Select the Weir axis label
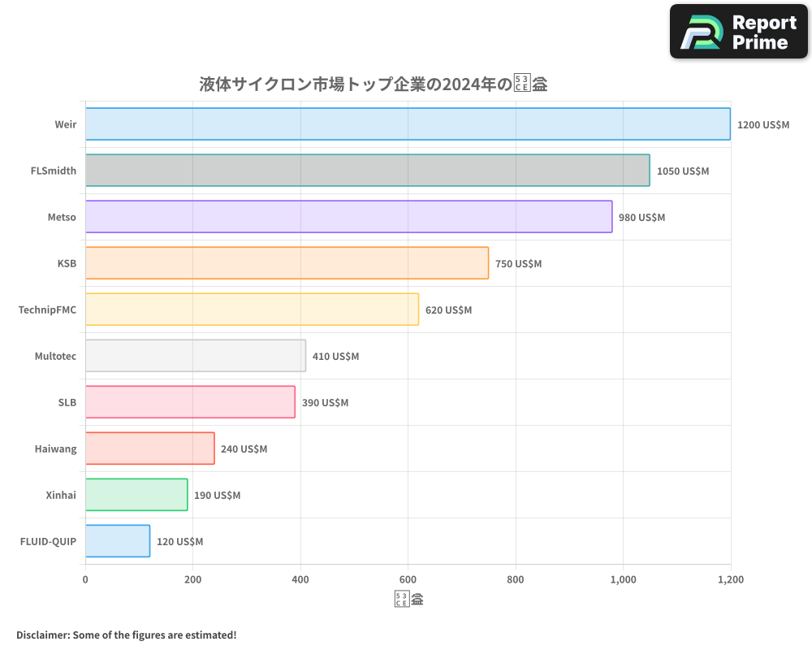Viewport: 812px width, 650px height. tap(65, 124)
